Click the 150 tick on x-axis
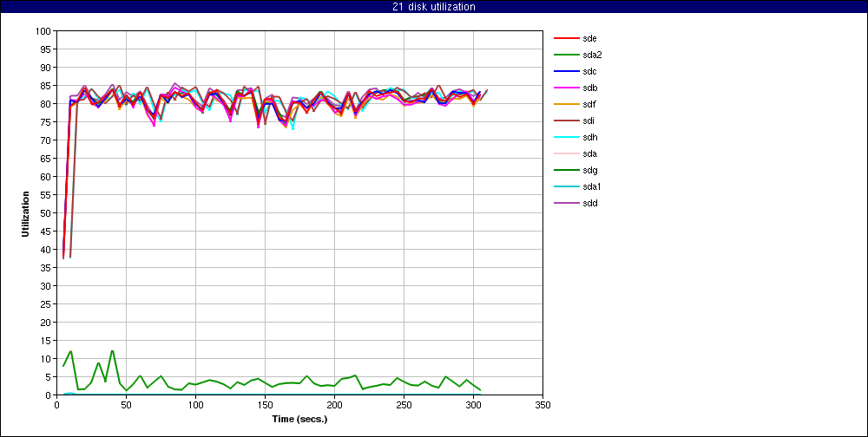The image size is (868, 437). (x=265, y=404)
